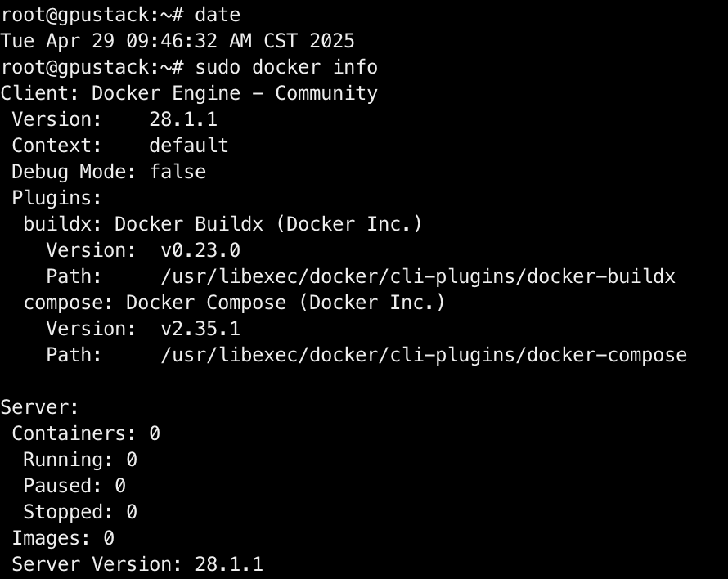Click the docker-buildx plugin path
This screenshot has height=579, width=728.
click(418, 276)
